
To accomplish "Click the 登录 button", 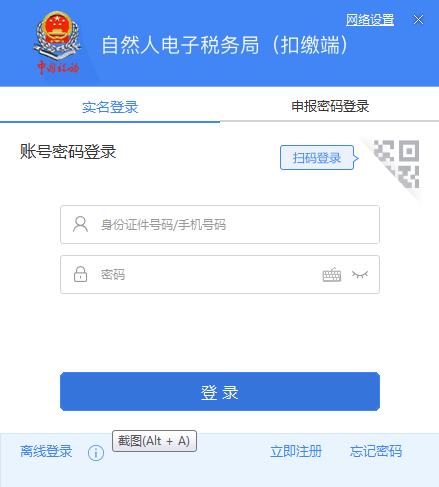I will point(220,391).
